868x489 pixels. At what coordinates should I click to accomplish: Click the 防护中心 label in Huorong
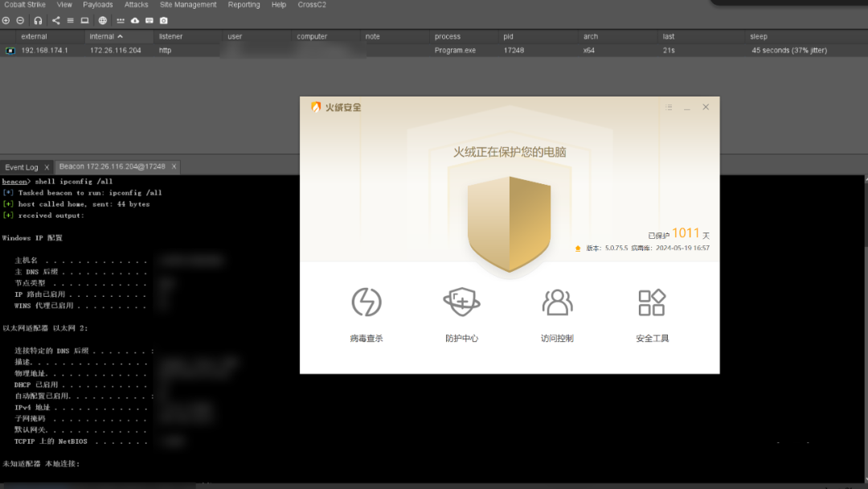click(x=461, y=339)
